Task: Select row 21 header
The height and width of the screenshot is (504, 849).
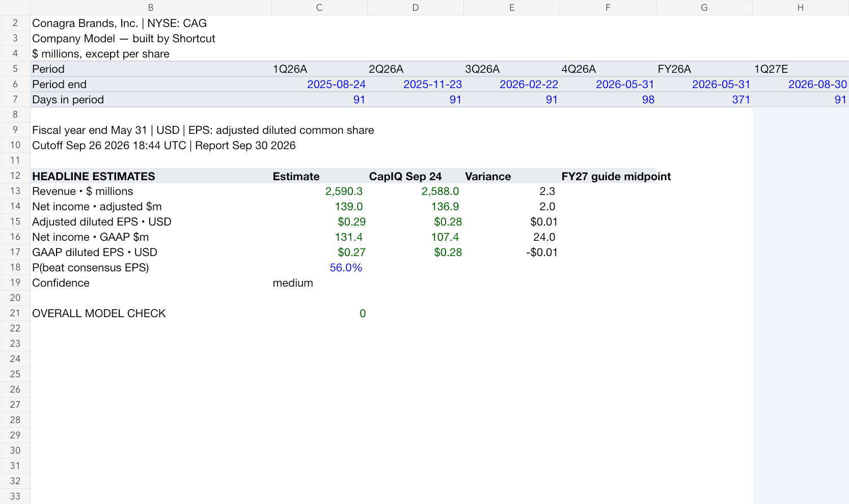Action: coord(15,313)
